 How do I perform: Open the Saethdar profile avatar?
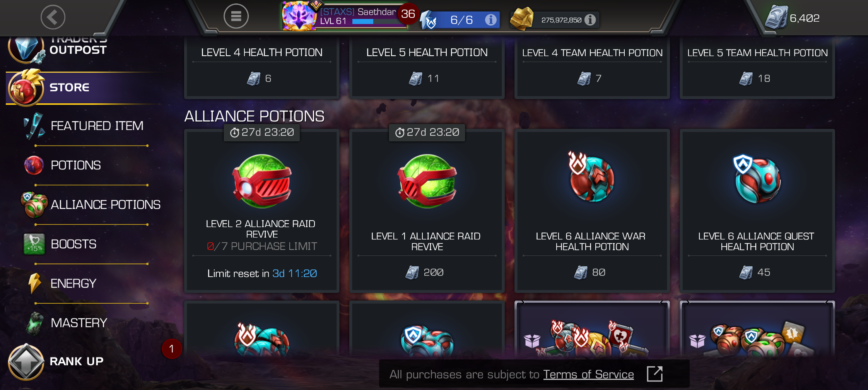point(299,16)
